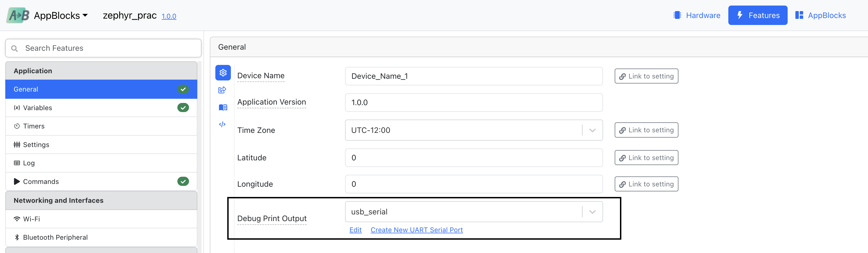Click the Application Version label
The height and width of the screenshot is (253, 868).
point(272,102)
